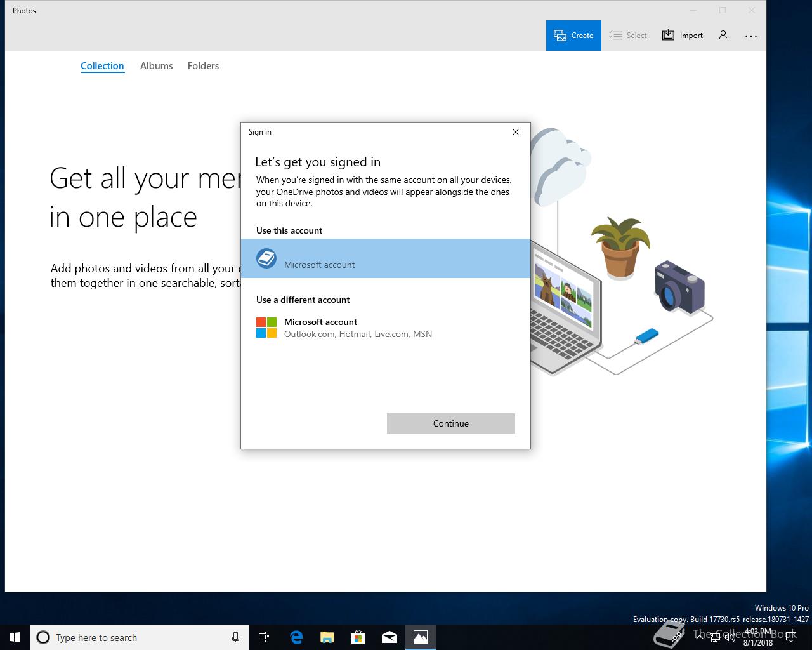Launch Microsoft Edge from taskbar
Screen dimensions: 812x650
pos(296,637)
